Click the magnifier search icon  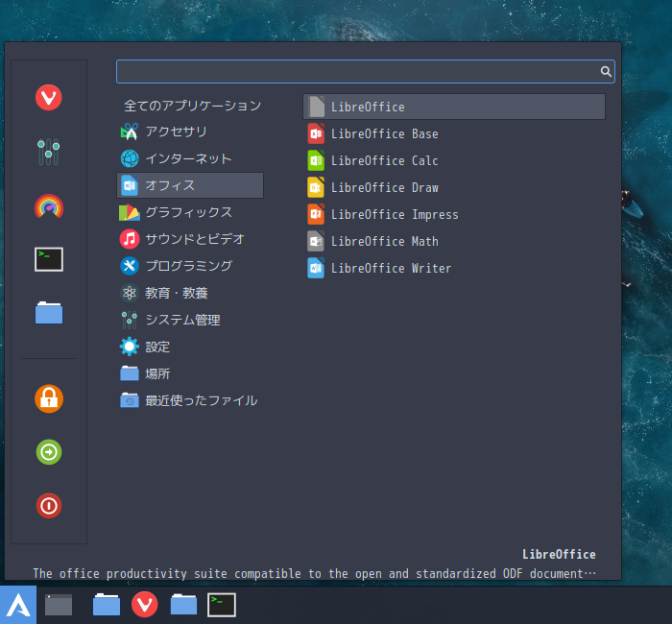(x=605, y=71)
